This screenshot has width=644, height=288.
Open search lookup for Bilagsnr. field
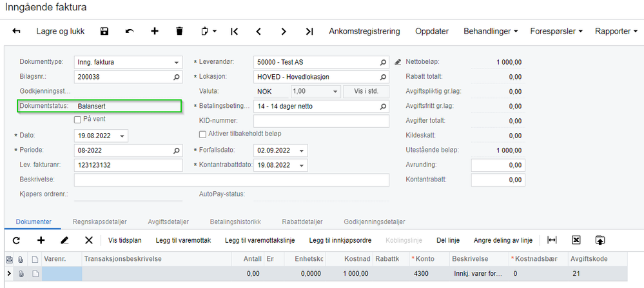click(x=177, y=77)
